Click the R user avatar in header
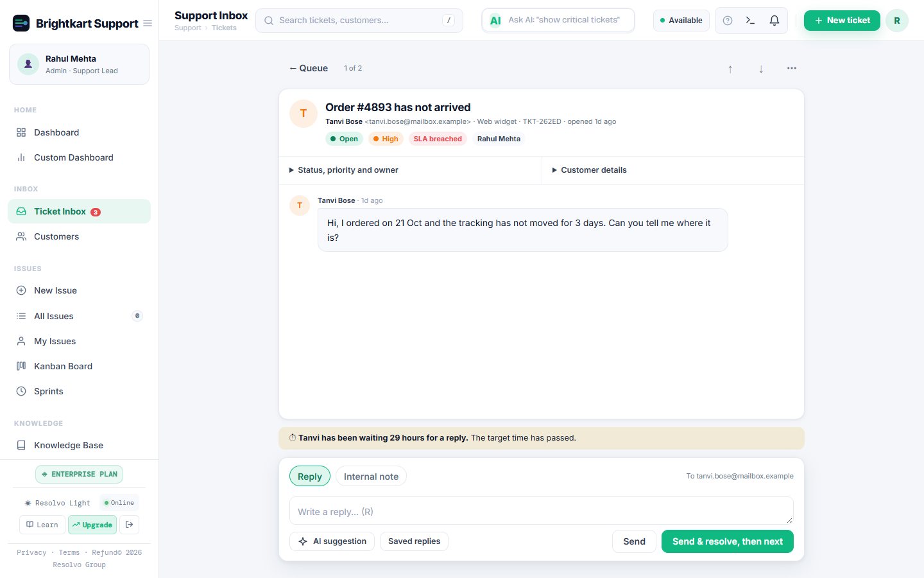924x578 pixels. point(897,21)
